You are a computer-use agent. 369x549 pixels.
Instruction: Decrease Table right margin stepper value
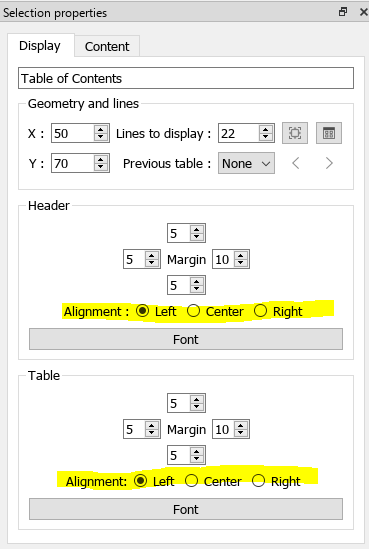(241, 433)
